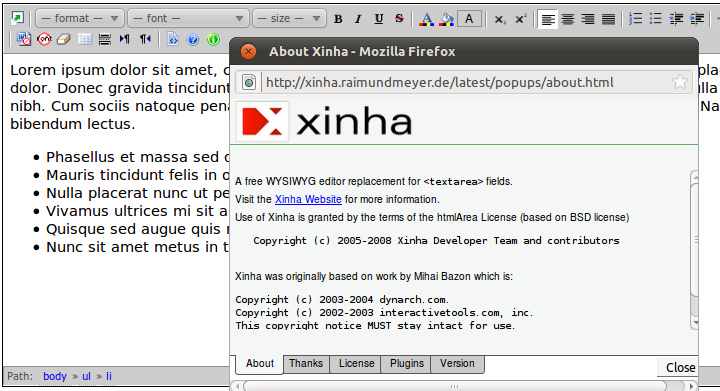Click the clean Word formatting icon
The height and width of the screenshot is (391, 720).
click(24, 39)
